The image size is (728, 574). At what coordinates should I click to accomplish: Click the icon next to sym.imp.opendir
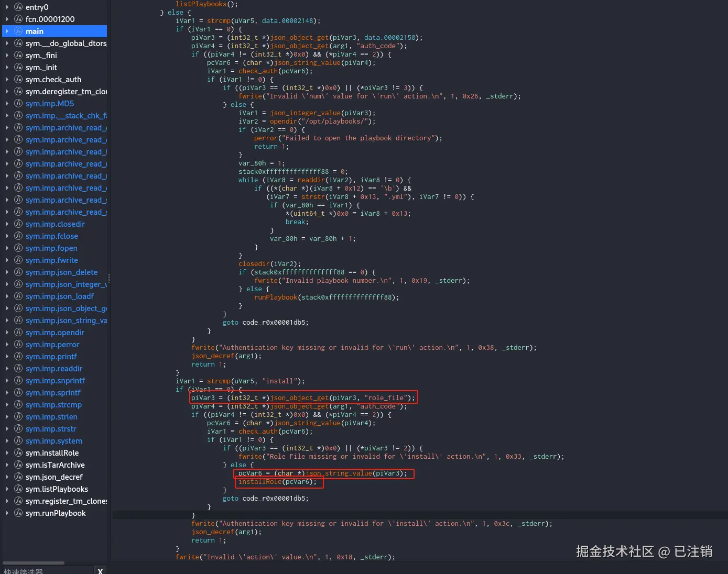(x=18, y=333)
